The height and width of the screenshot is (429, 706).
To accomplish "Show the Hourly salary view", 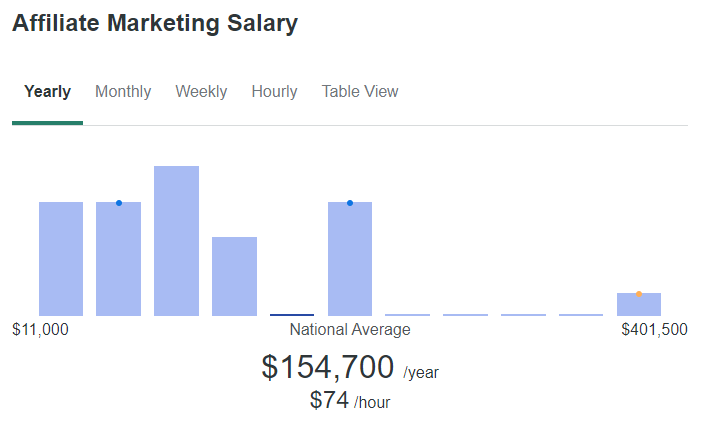I will (x=274, y=91).
